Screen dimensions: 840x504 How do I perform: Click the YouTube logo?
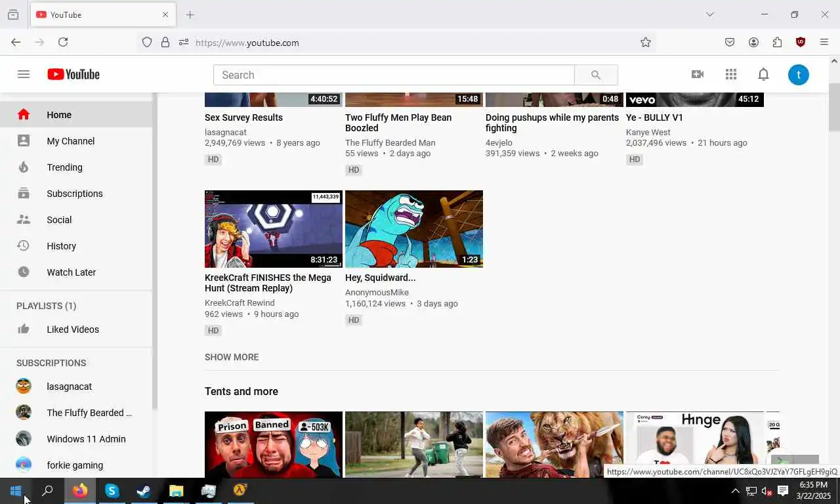pos(73,74)
